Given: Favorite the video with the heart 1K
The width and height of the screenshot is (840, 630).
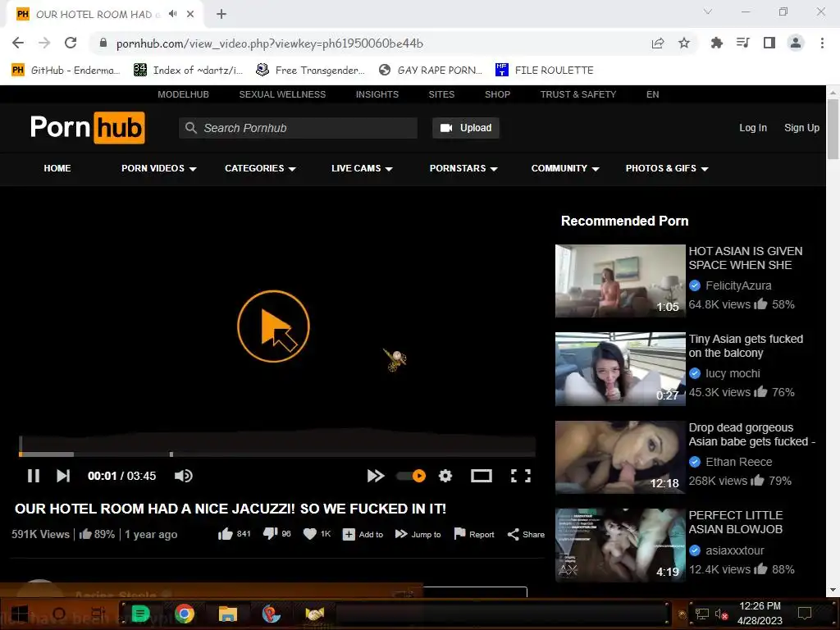Looking at the screenshot, I should click(x=317, y=534).
